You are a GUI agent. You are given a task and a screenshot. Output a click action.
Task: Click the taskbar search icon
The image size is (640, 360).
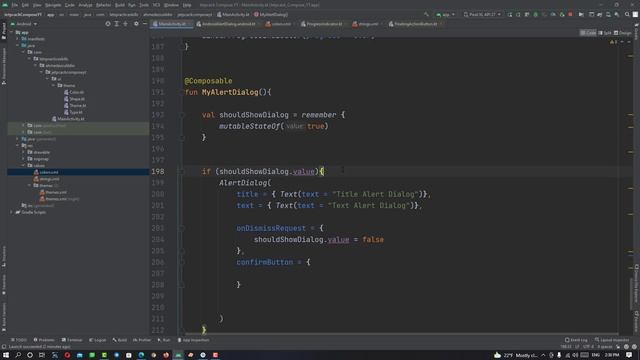coord(18,355)
